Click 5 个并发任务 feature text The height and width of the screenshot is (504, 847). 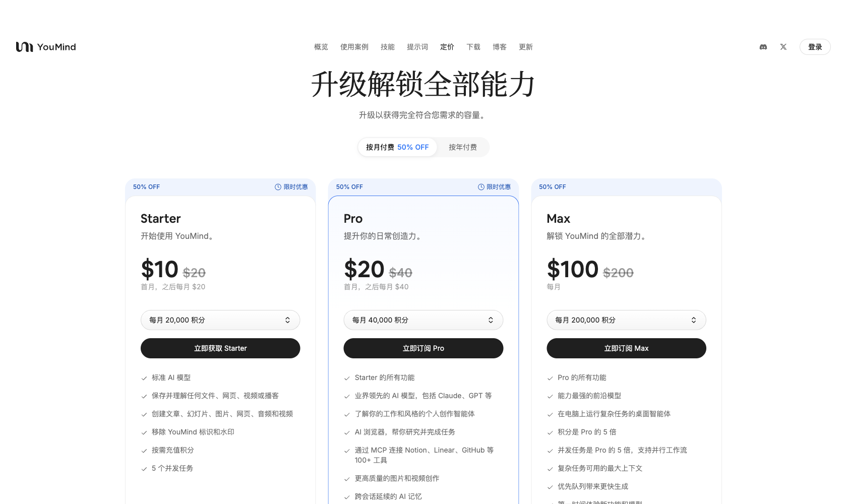pyautogui.click(x=172, y=468)
